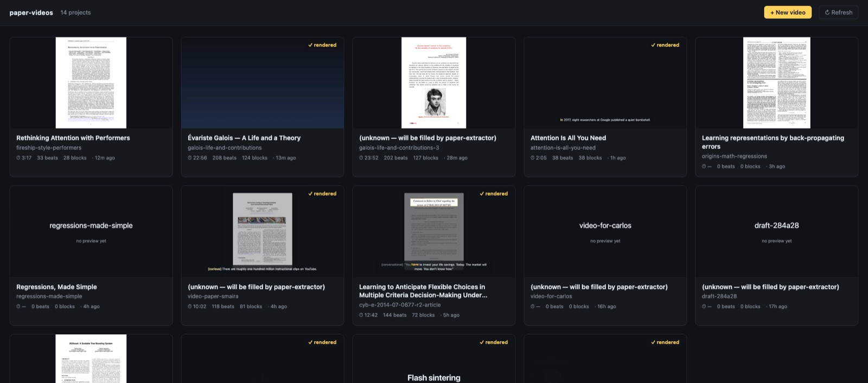Click the attention-is-all-you-need slug text
The image size is (868, 383).
(563, 148)
